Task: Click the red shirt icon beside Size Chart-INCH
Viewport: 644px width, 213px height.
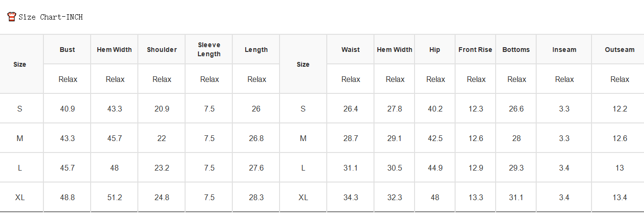Action: (x=12, y=17)
